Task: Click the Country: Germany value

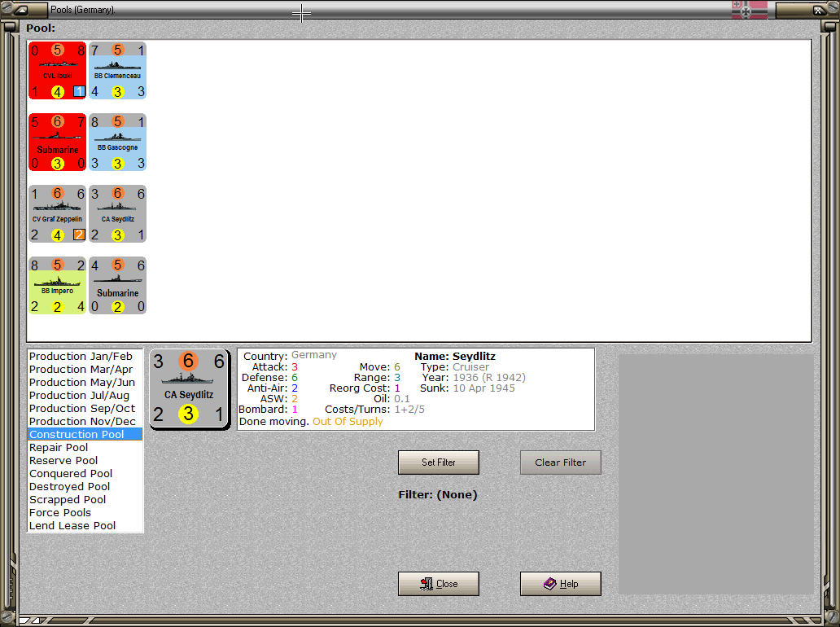Action: pos(314,355)
